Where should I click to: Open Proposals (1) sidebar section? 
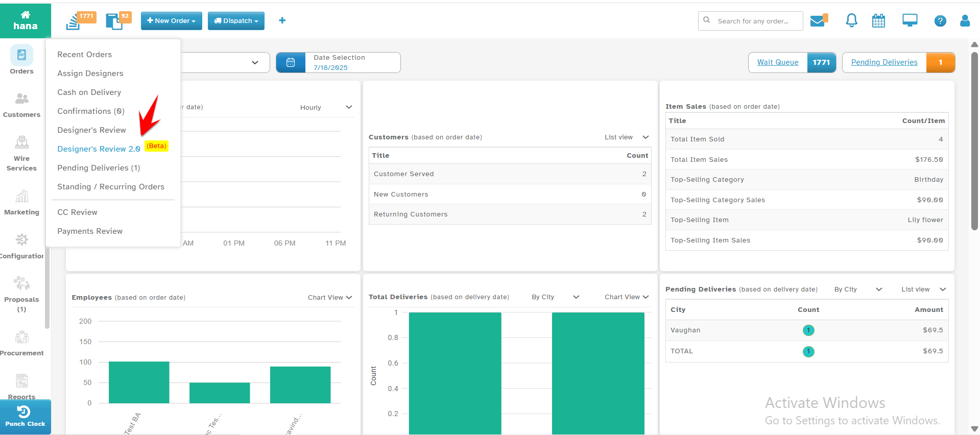(21, 294)
